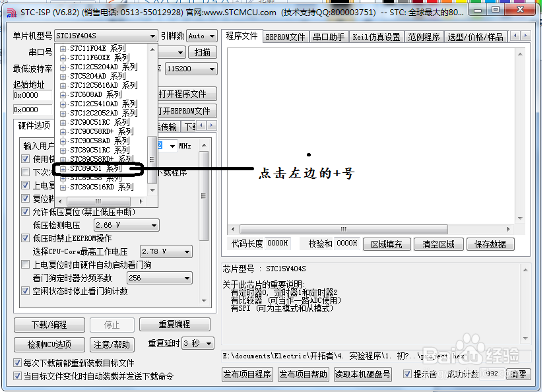The height and width of the screenshot is (392, 551).
Task: Expand the STC89C51 系列 tree node plus icon
Action: [63, 169]
